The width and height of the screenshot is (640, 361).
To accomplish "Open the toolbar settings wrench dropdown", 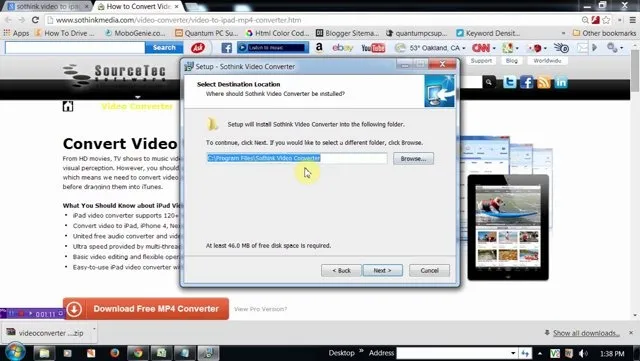I will point(615,48).
